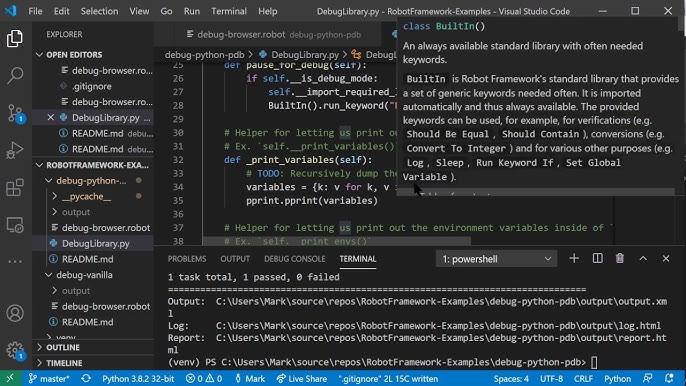Screen dimensions: 686x386
Task: Open Source Control view with pending change
Action: [16, 113]
